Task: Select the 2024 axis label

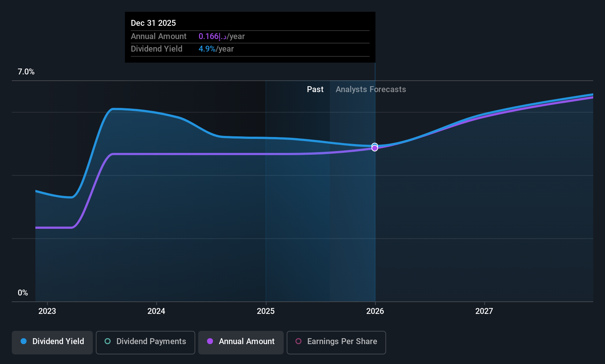Action: point(156,311)
